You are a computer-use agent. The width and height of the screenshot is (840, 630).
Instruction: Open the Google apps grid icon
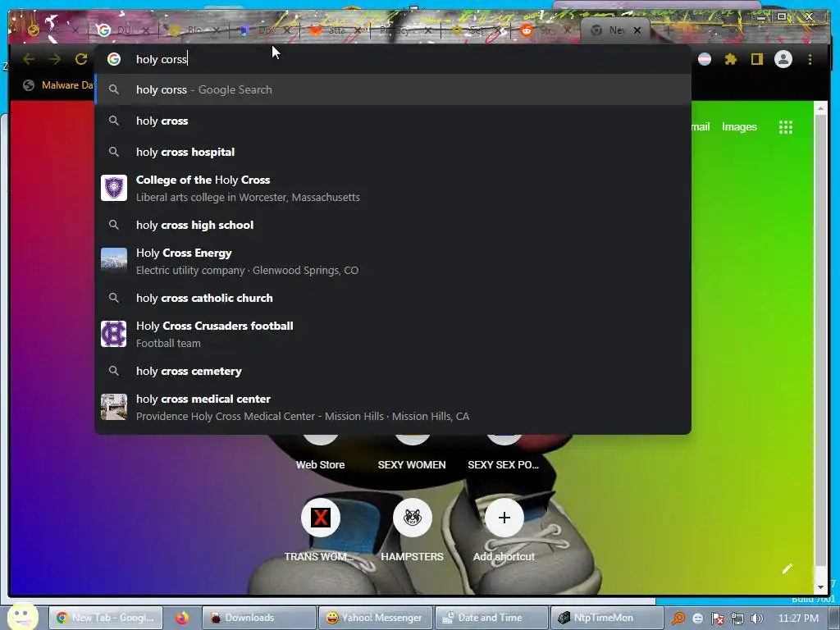(785, 127)
